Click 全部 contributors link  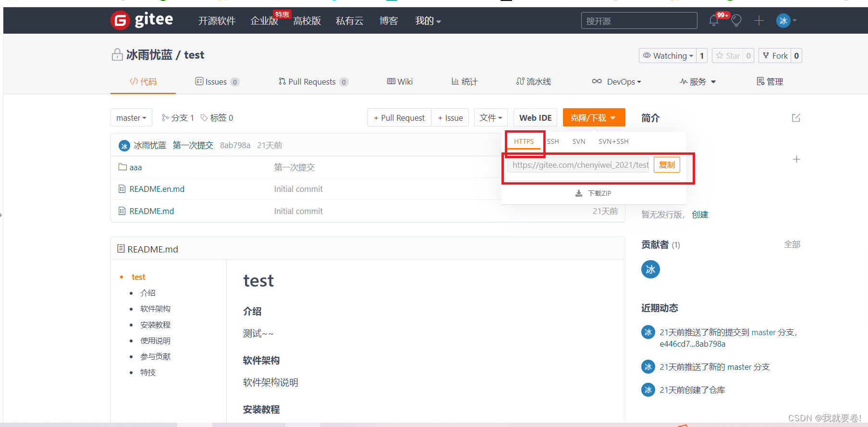pos(792,244)
